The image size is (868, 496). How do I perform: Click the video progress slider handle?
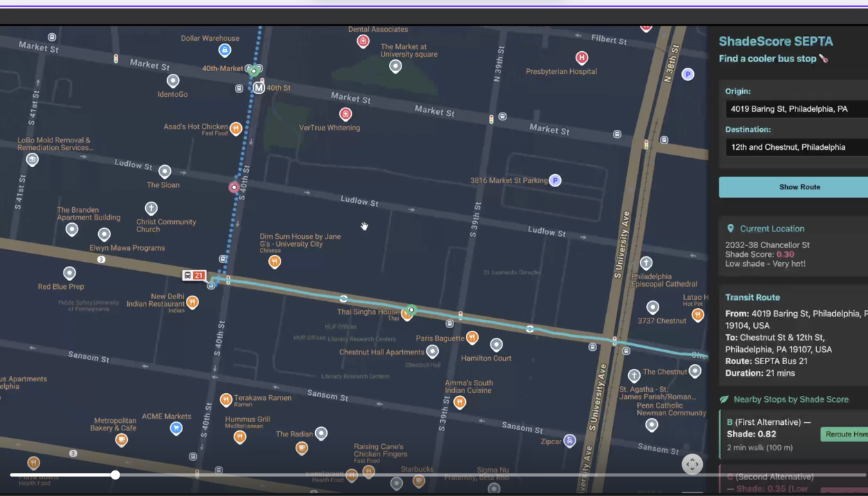(115, 475)
